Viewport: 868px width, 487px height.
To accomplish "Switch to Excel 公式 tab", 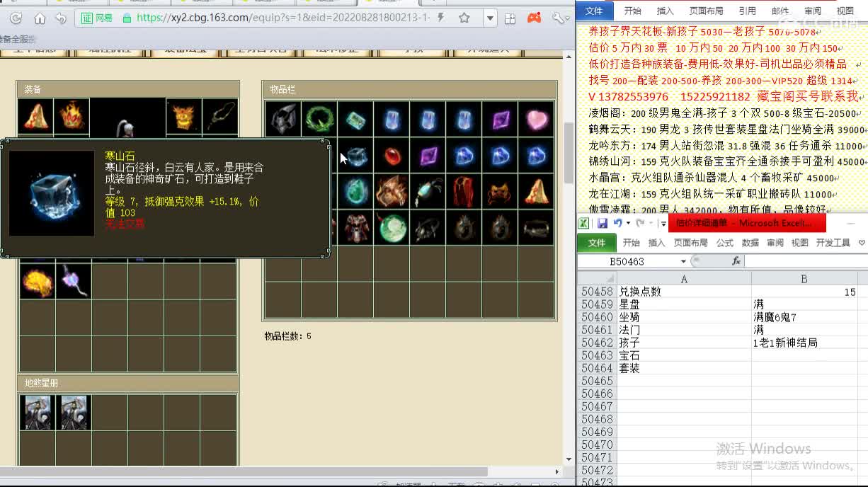I will [x=724, y=243].
